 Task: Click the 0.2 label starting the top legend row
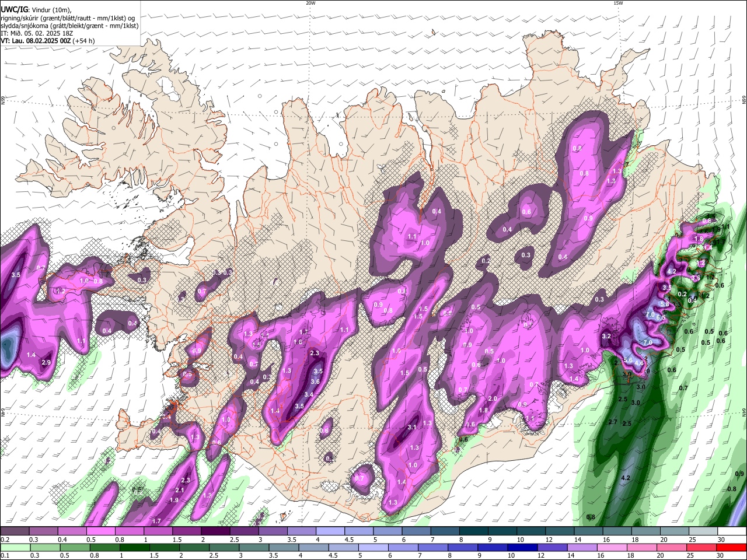click(4, 540)
